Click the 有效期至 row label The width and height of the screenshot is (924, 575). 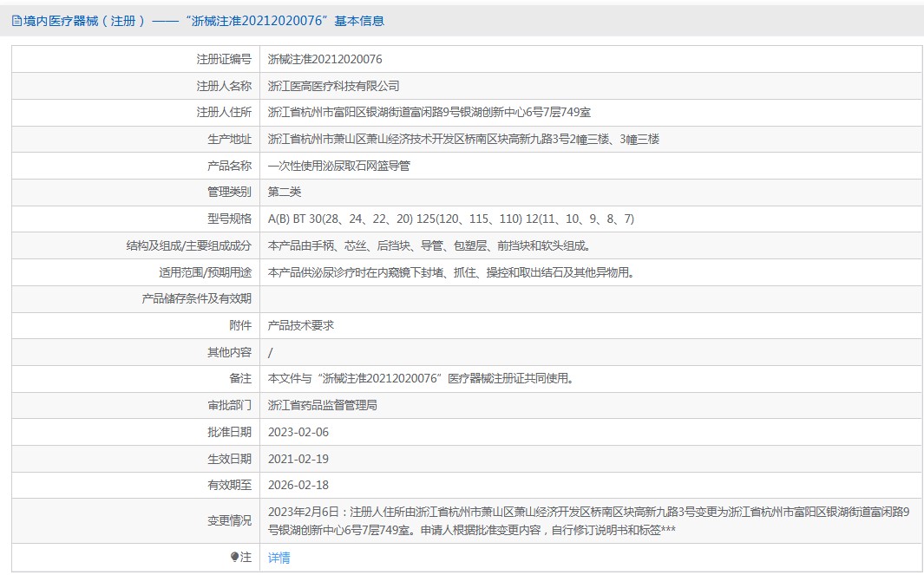[229, 485]
